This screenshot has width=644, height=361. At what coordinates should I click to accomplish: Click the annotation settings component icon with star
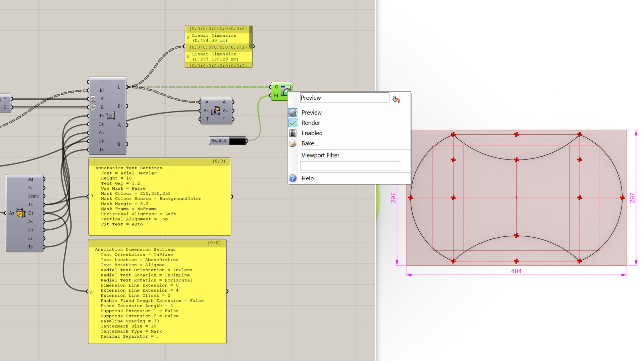coord(21,213)
